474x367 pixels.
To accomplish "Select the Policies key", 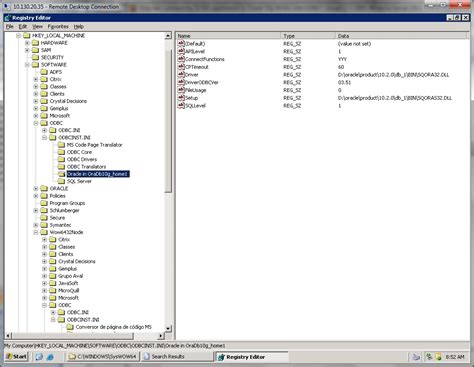I will pyautogui.click(x=57, y=196).
